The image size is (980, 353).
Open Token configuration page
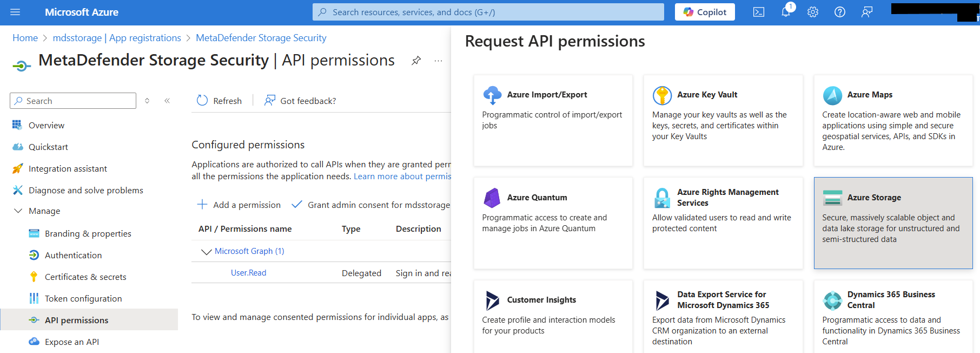pos(83,298)
